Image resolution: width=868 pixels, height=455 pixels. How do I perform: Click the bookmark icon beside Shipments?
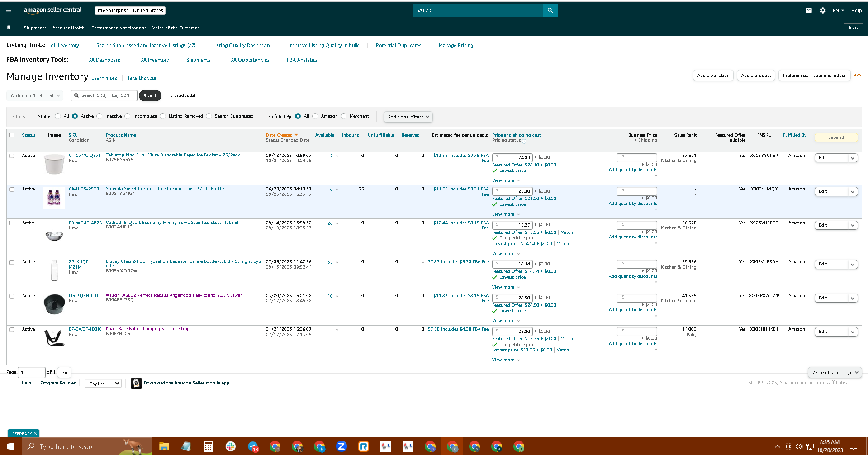9,28
